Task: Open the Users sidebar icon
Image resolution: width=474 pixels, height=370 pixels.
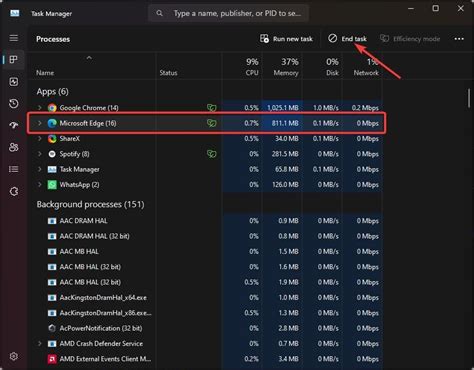Action: tap(14, 147)
